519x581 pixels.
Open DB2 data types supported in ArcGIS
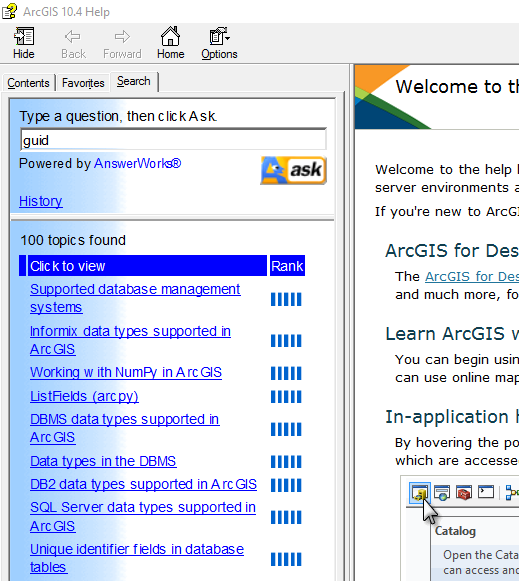point(143,484)
